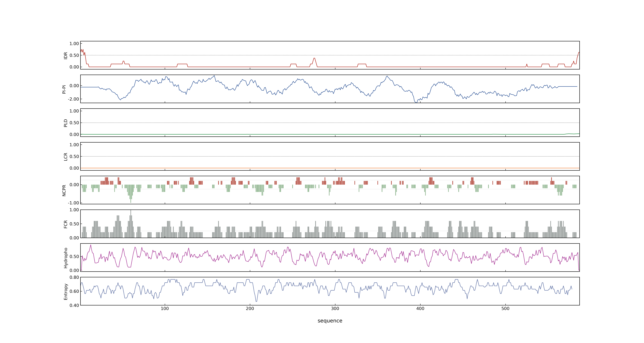644x343 pixels.
Task: Click the 0.80 tick on Entropy axis
Action: click(74, 277)
